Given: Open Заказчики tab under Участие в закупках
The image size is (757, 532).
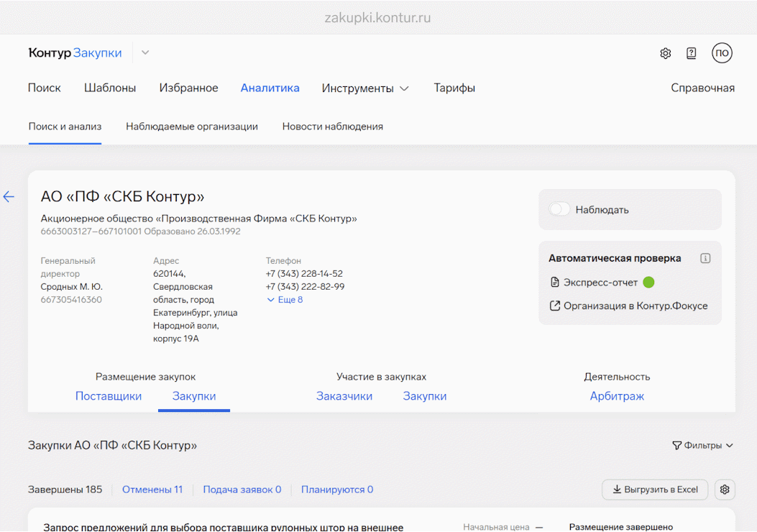Looking at the screenshot, I should [344, 396].
